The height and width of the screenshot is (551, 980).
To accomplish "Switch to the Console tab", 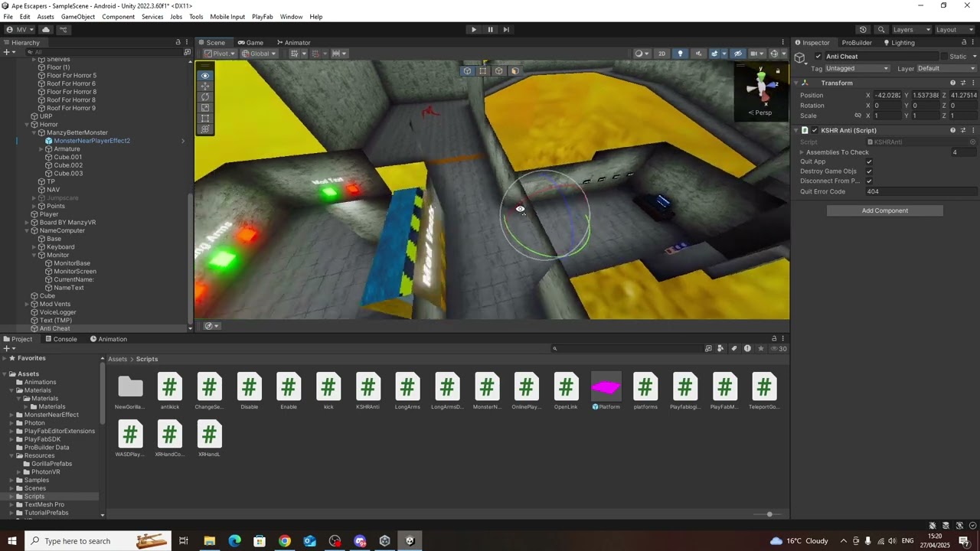I will pos(61,339).
